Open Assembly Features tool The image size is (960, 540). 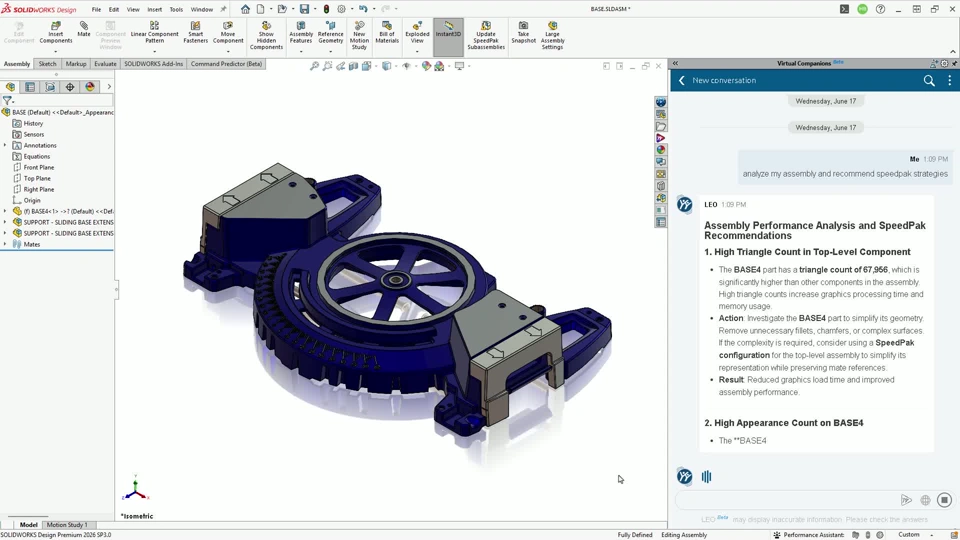point(301,32)
